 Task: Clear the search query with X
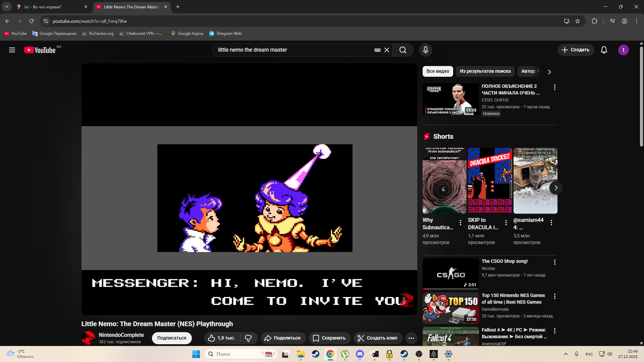(387, 50)
